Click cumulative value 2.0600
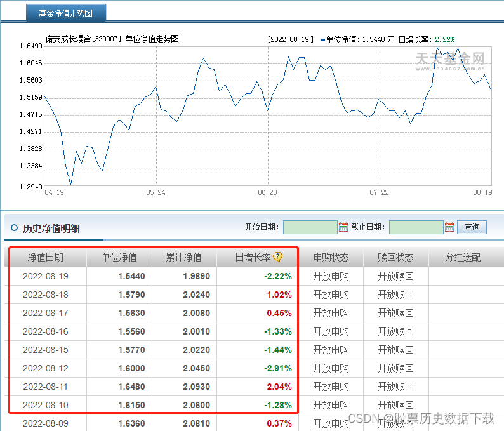The image size is (504, 431). point(196,405)
